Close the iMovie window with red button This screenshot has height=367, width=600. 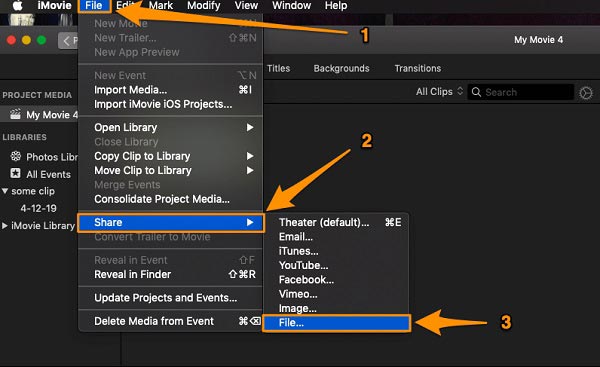(x=11, y=40)
